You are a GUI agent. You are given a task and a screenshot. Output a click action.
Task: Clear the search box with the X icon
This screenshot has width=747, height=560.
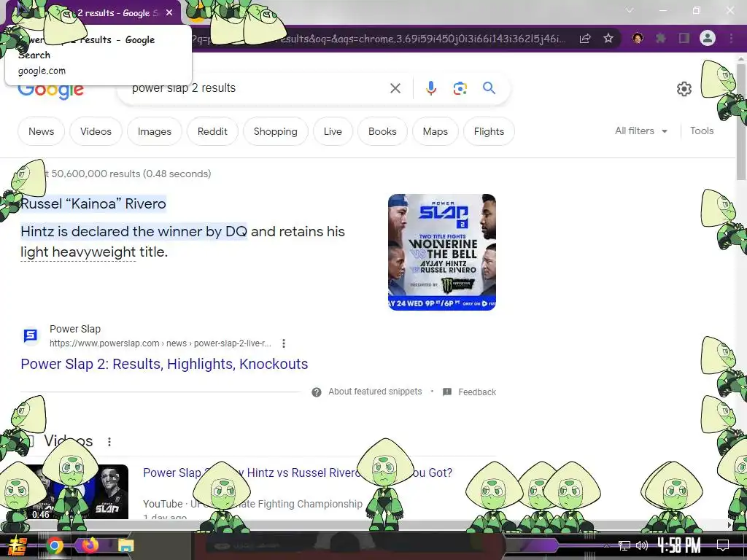pos(395,88)
